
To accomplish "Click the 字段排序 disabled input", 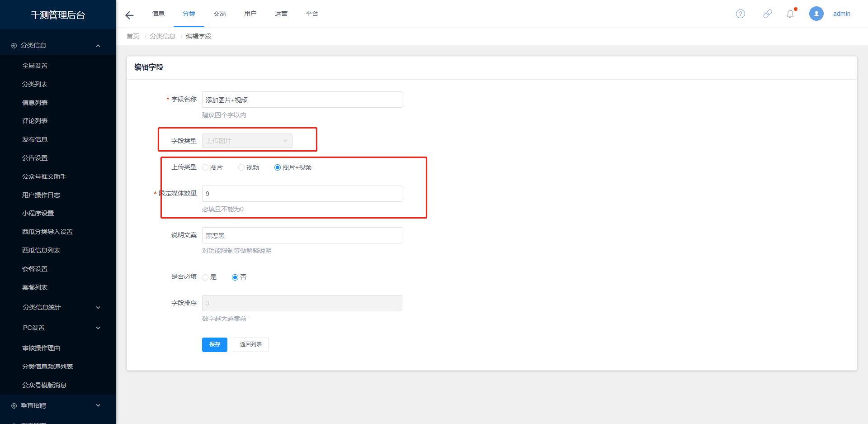I will [x=302, y=303].
